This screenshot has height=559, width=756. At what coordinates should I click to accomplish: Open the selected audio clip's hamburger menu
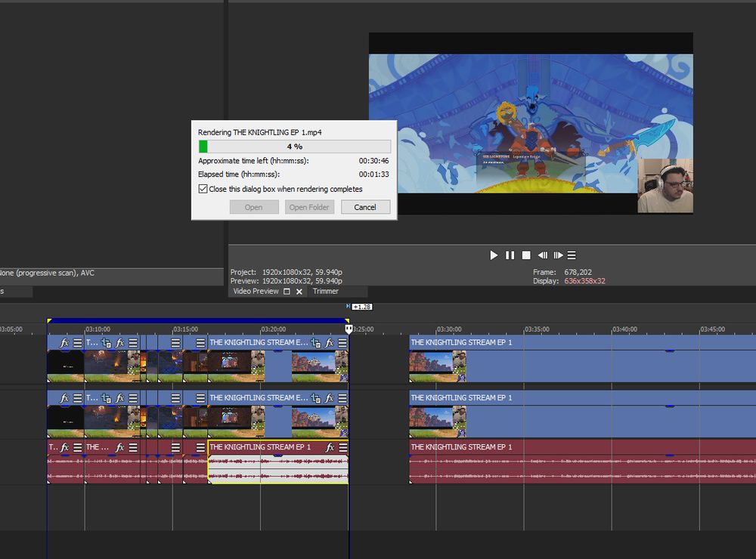click(342, 447)
